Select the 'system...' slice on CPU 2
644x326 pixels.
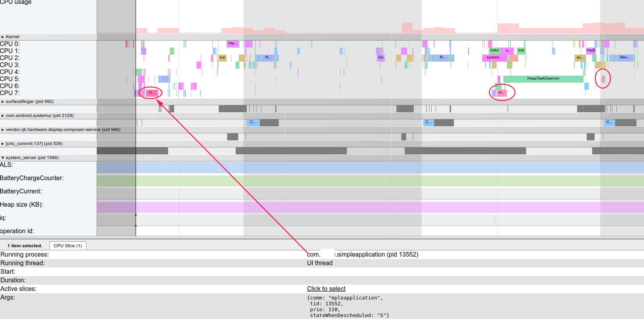pyautogui.click(x=494, y=58)
